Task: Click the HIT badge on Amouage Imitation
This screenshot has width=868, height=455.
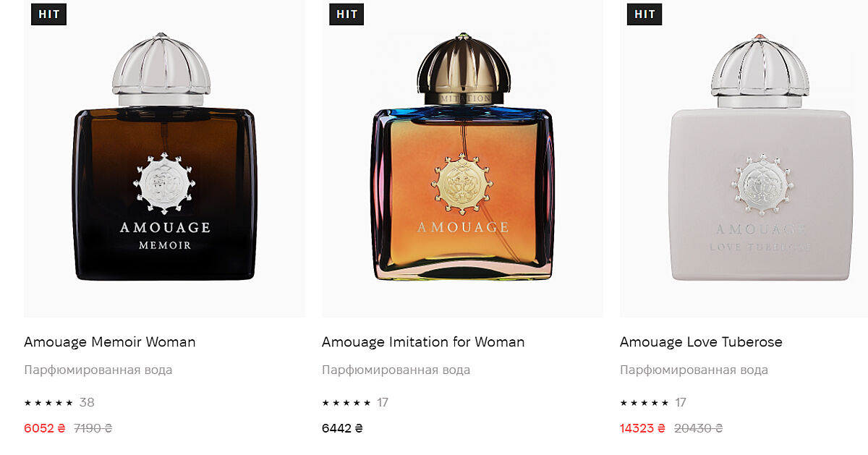Action: pyautogui.click(x=346, y=14)
